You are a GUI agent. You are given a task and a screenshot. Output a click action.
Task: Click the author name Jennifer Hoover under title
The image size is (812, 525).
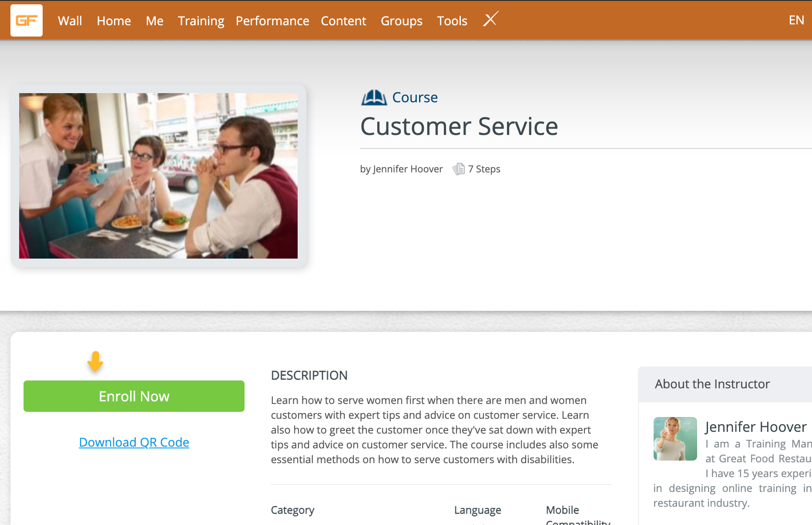pyautogui.click(x=408, y=169)
